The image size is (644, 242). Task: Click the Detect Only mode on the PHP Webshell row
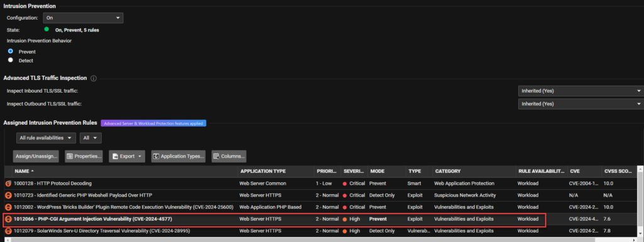[382, 195]
